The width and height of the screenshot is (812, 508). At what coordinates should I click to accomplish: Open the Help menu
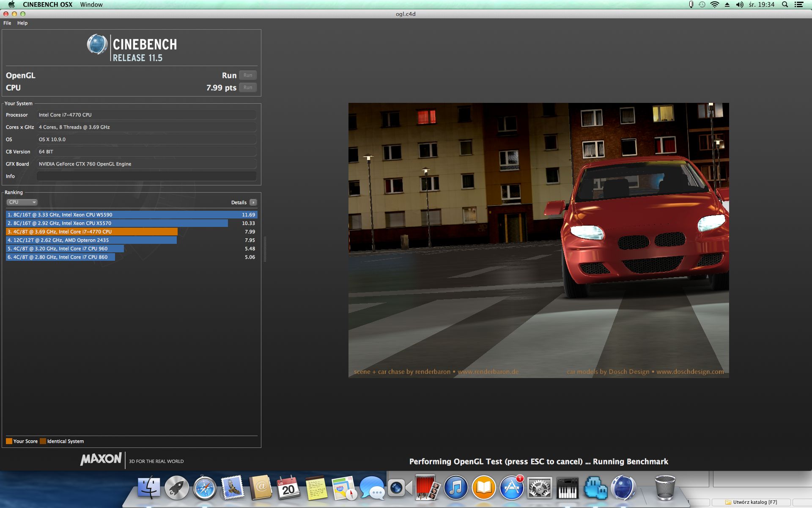tap(22, 23)
